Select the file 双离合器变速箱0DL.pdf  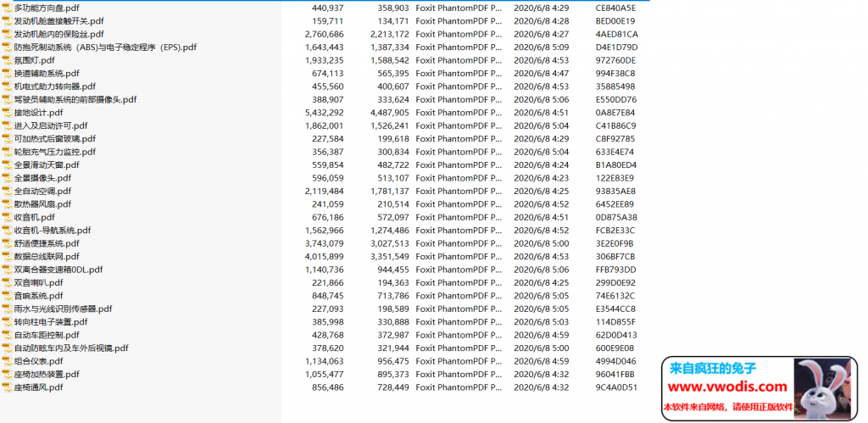(x=58, y=270)
